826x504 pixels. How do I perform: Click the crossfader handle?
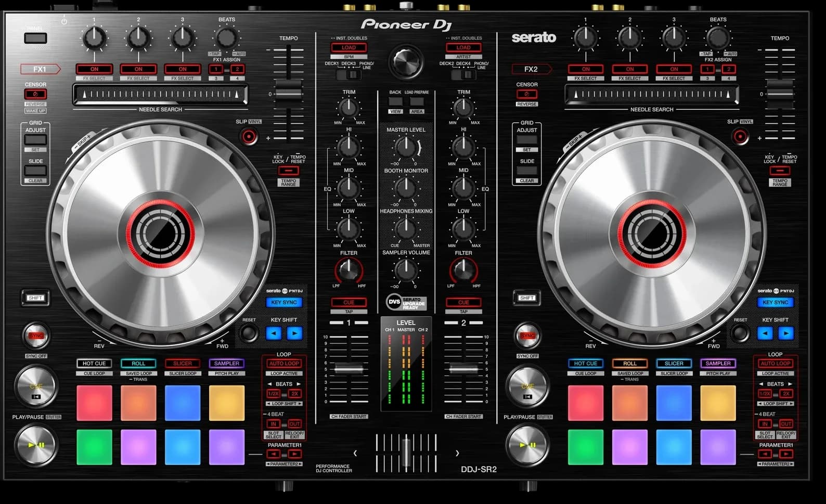click(406, 453)
